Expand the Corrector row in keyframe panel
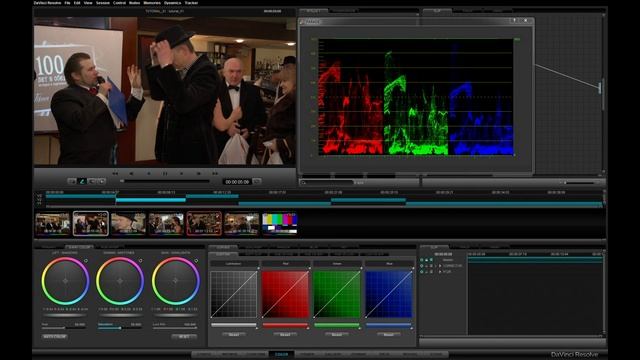 [x=440, y=266]
